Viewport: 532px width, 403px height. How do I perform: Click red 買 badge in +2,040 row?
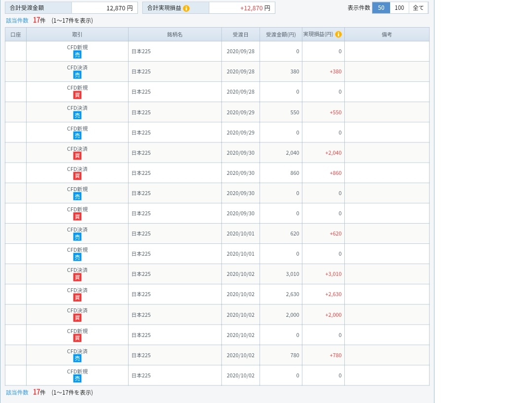pyautogui.click(x=77, y=156)
